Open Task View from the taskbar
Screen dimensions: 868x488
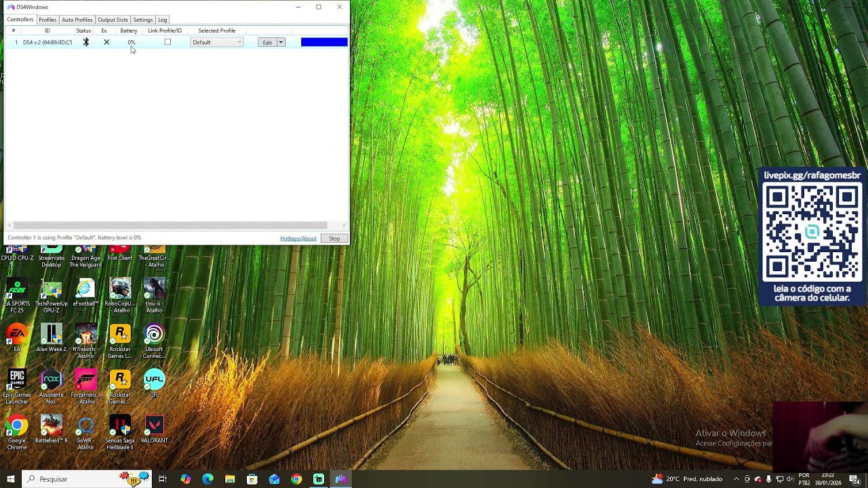tap(163, 479)
